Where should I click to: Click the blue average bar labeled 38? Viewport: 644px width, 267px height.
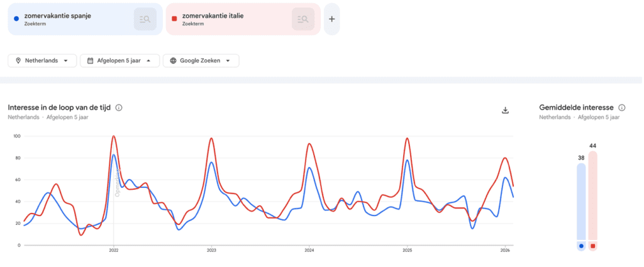tap(581, 202)
